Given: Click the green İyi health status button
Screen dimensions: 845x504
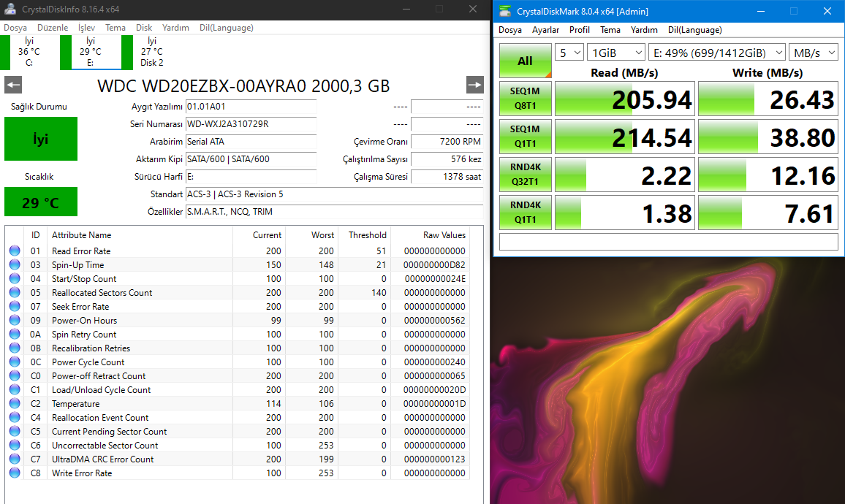Looking at the screenshot, I should [41, 139].
